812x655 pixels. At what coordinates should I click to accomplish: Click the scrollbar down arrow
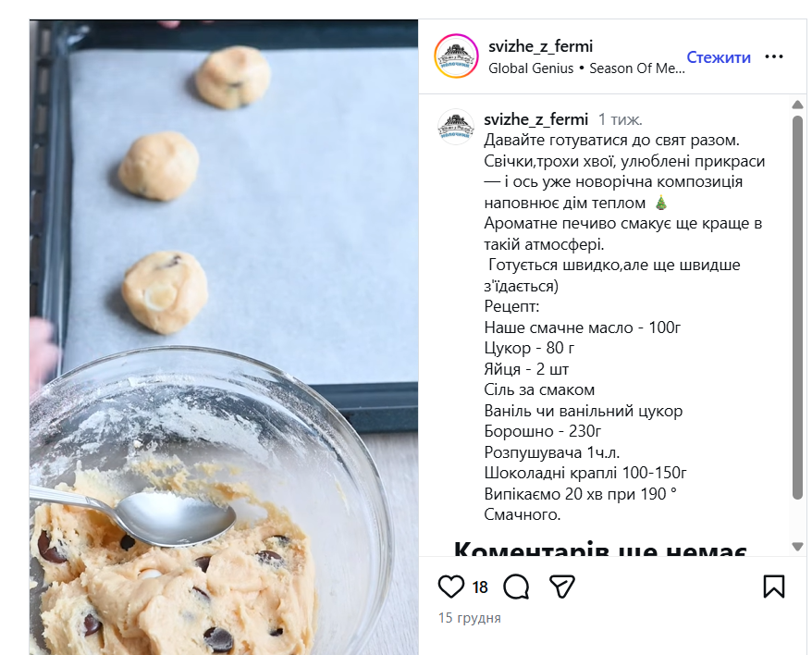(797, 547)
